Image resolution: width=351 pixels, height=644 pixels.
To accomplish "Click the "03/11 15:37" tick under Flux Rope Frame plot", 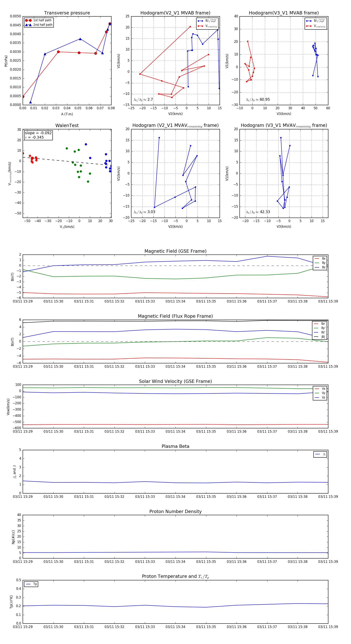I will (267, 366).
